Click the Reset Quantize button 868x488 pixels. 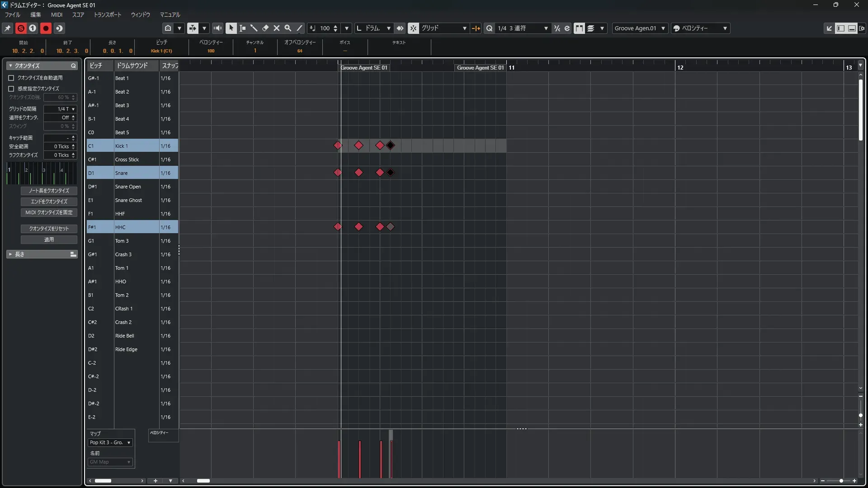49,229
